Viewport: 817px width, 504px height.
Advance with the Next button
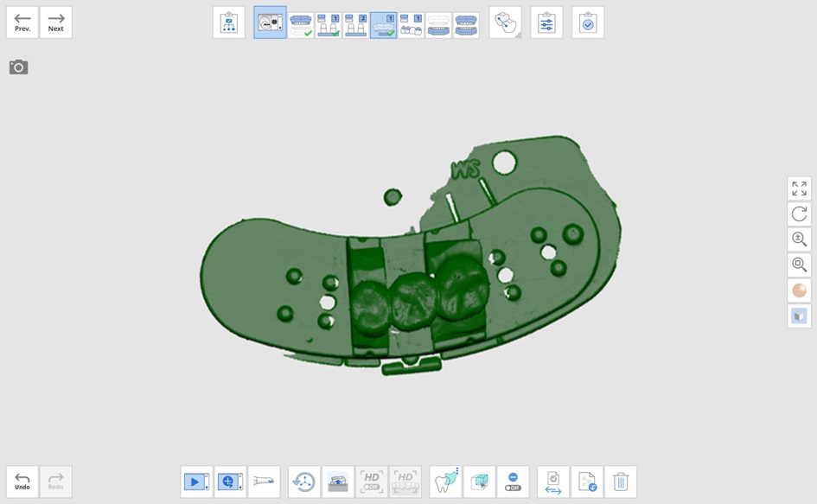pos(55,22)
